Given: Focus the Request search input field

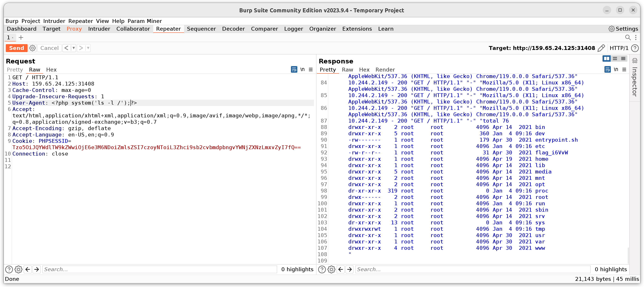Looking at the screenshot, I should 160,269.
